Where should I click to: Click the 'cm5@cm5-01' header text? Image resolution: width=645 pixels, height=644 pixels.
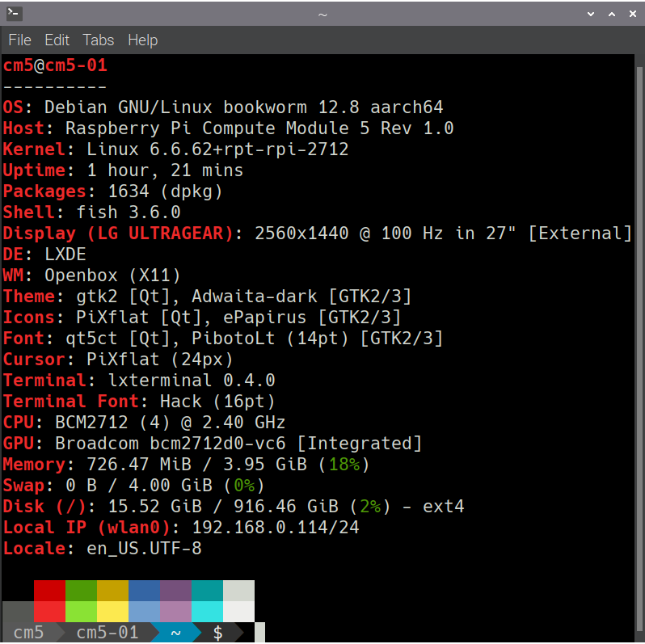pyautogui.click(x=55, y=65)
